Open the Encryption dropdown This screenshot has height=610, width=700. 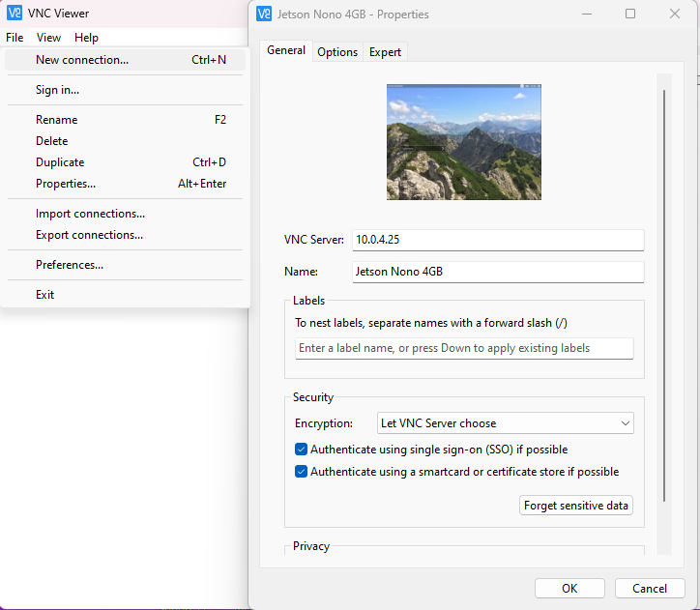click(506, 423)
